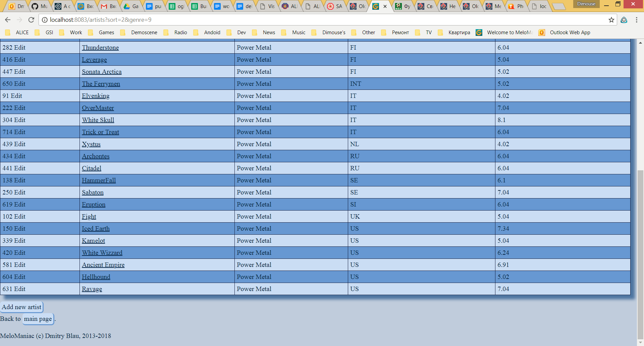Reload the page with the refresh icon
Screen dimensions: 644x346
point(31,20)
